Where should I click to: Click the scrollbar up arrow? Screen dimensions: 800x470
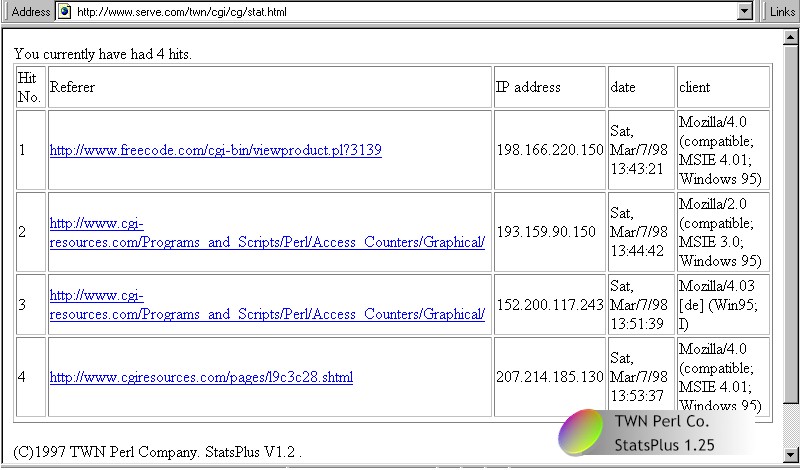coord(791,37)
